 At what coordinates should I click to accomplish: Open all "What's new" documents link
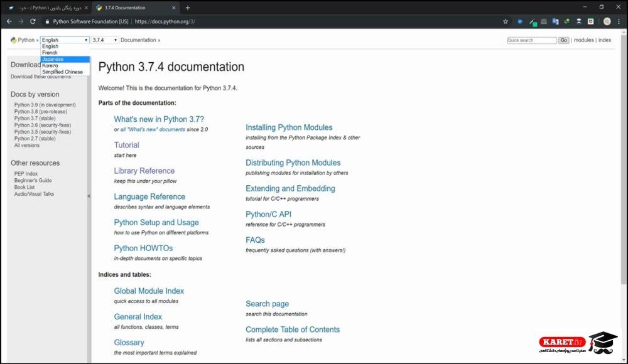pyautogui.click(x=153, y=130)
